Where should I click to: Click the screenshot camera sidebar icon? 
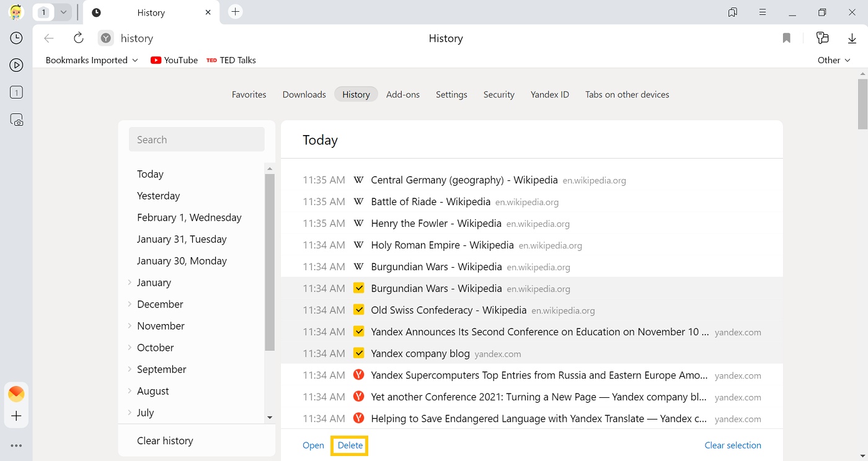click(x=17, y=120)
